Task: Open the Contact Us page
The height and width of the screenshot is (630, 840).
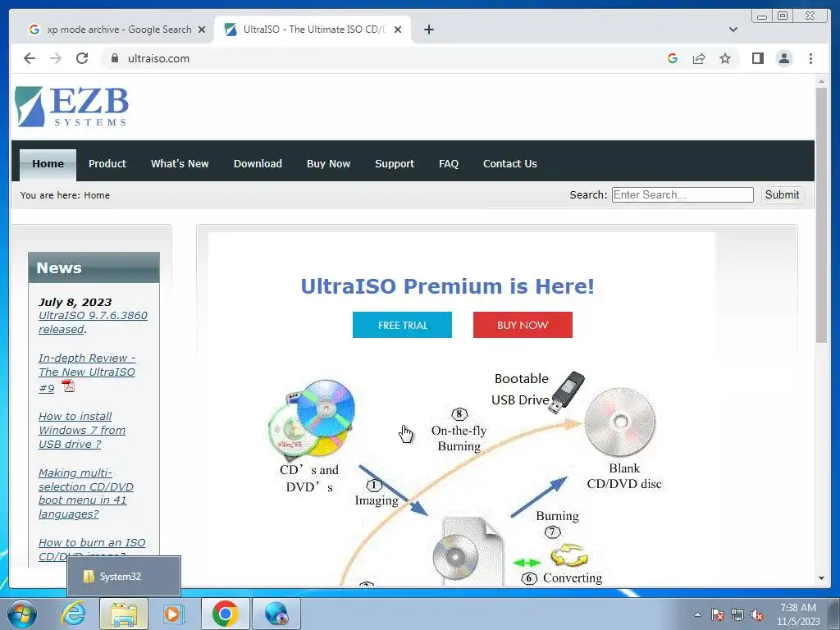Action: tap(510, 163)
